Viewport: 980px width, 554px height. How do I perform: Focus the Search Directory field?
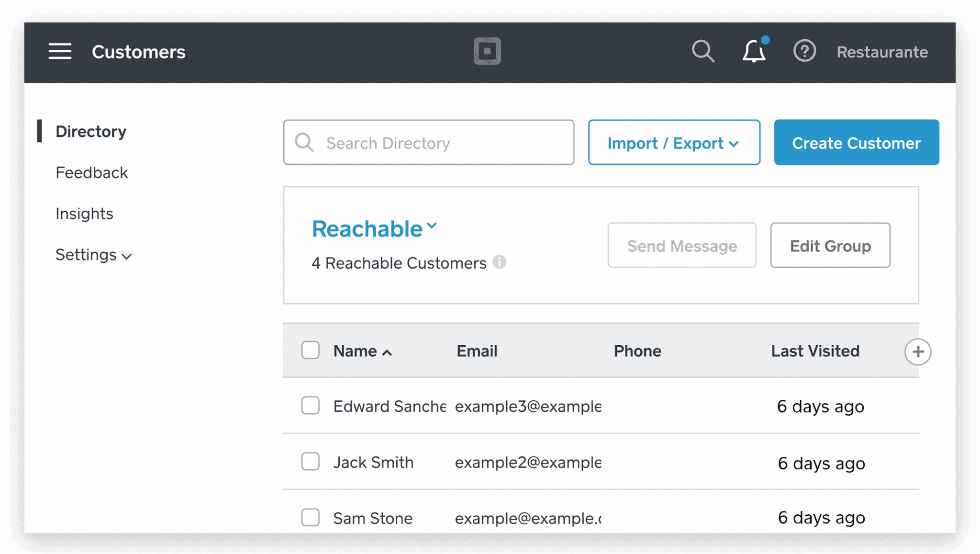click(x=429, y=143)
